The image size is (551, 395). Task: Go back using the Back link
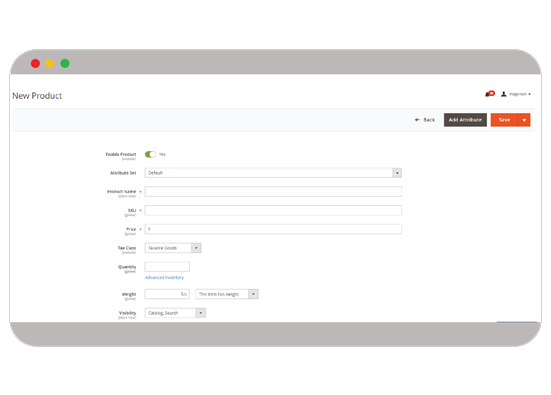[425, 120]
